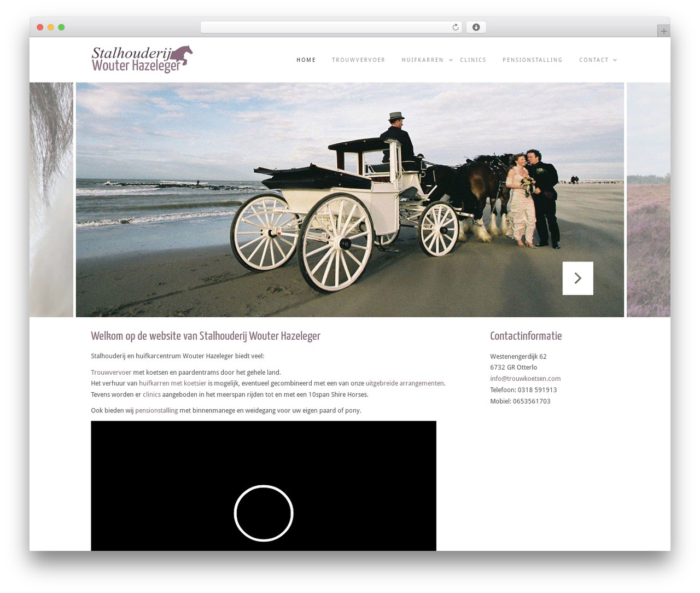Email info@trouwkoetsen.com link
This screenshot has width=700, height=593.
pos(525,379)
